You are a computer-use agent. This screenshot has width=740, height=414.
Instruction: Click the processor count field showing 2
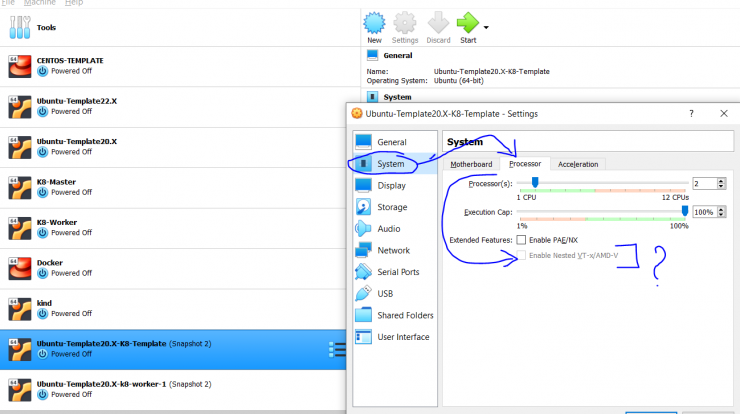(704, 184)
